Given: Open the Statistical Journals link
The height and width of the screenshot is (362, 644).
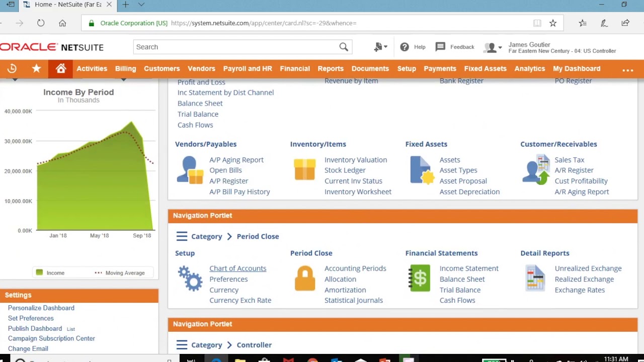Looking at the screenshot, I should 354,300.
